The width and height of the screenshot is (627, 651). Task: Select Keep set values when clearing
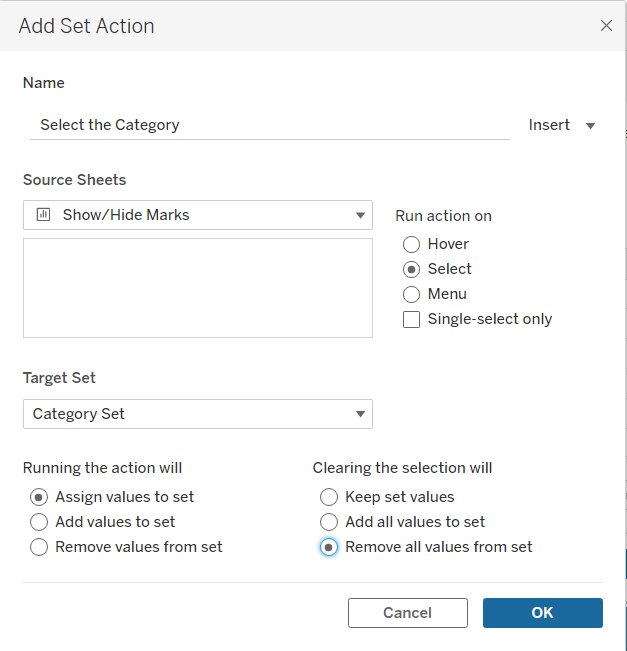(329, 497)
